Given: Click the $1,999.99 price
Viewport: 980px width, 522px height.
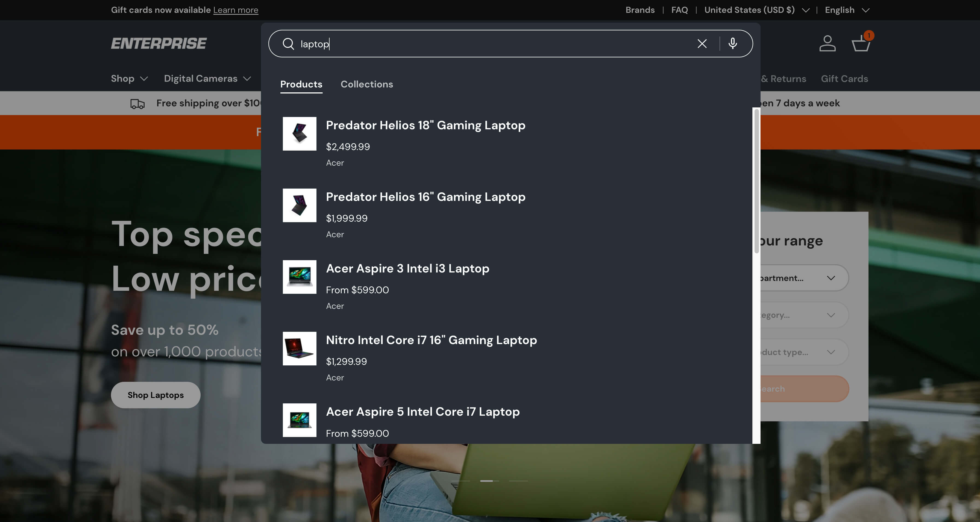Looking at the screenshot, I should (x=347, y=218).
